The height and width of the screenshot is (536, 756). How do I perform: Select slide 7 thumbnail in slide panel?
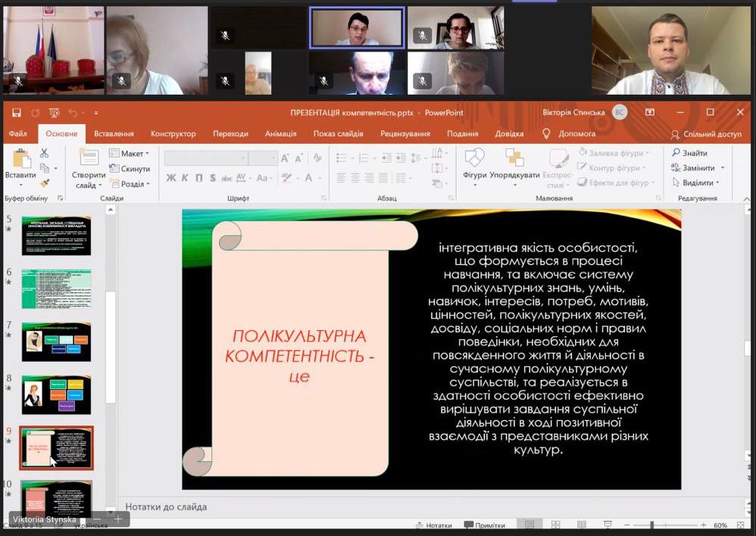tap(56, 341)
